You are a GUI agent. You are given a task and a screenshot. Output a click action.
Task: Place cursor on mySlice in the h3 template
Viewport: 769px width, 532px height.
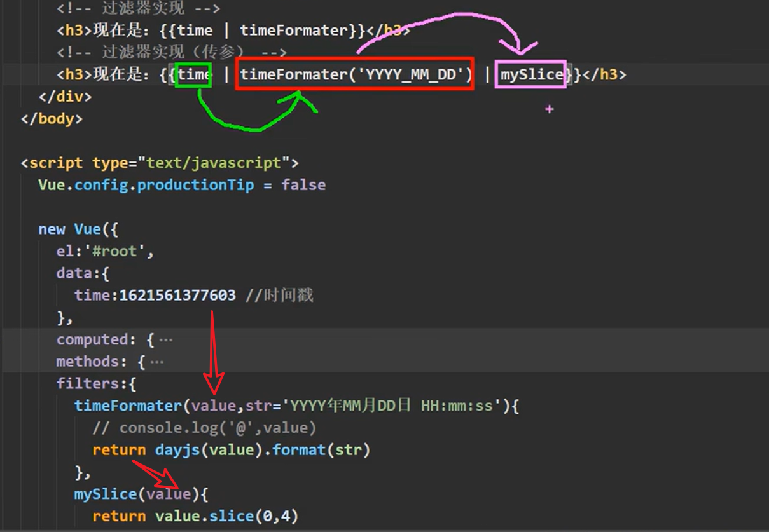[x=532, y=75]
